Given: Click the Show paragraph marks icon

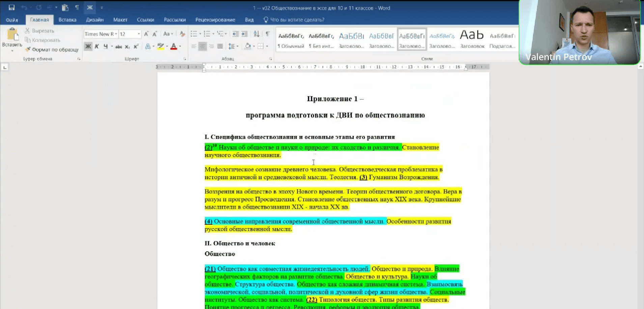Looking at the screenshot, I should 268,34.
